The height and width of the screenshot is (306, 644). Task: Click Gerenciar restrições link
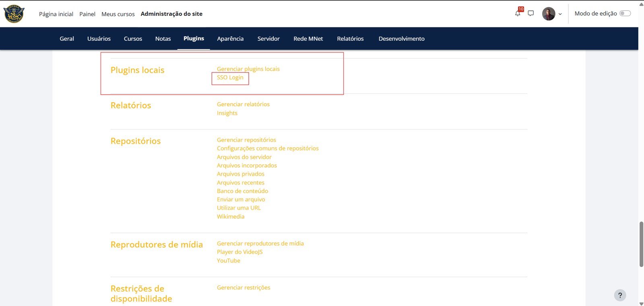point(244,287)
